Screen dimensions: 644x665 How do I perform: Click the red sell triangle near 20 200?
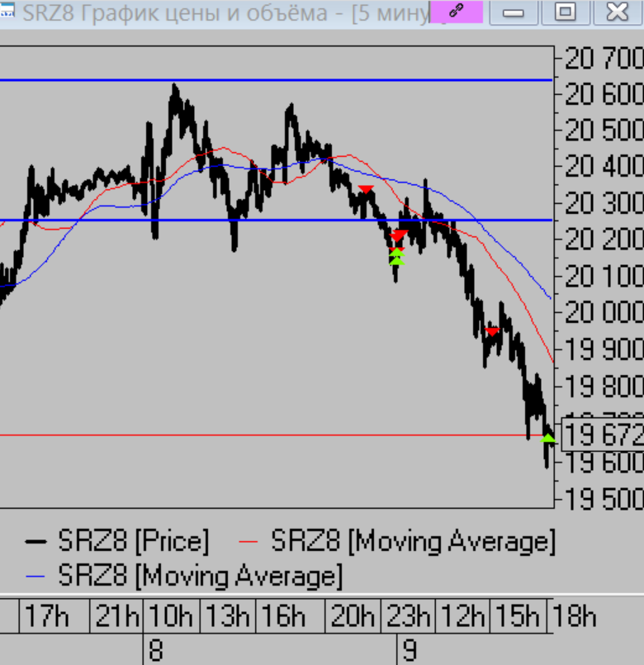coord(399,235)
